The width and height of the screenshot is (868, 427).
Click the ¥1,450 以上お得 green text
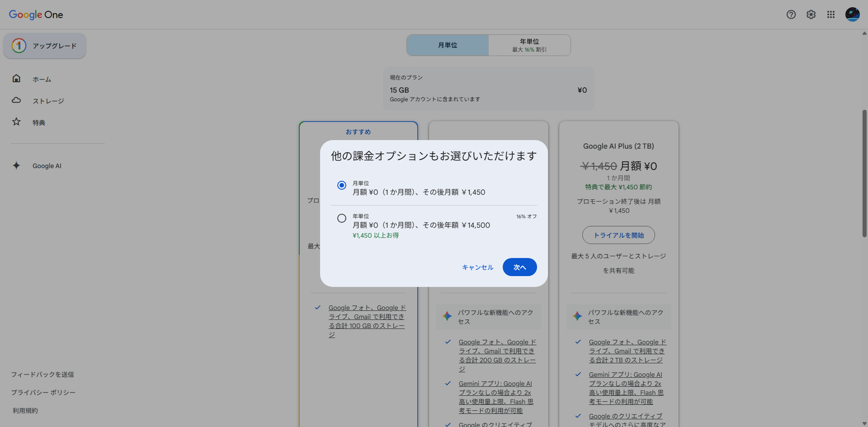tap(376, 235)
